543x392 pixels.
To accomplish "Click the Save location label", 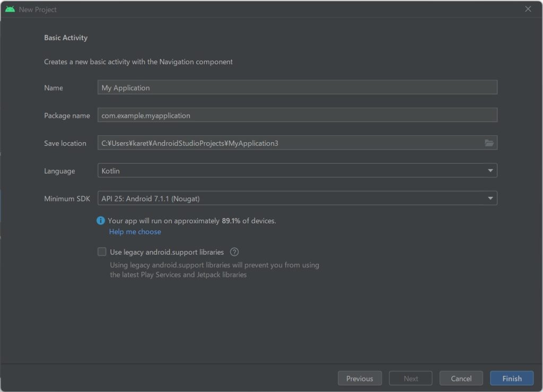I will (x=65, y=143).
